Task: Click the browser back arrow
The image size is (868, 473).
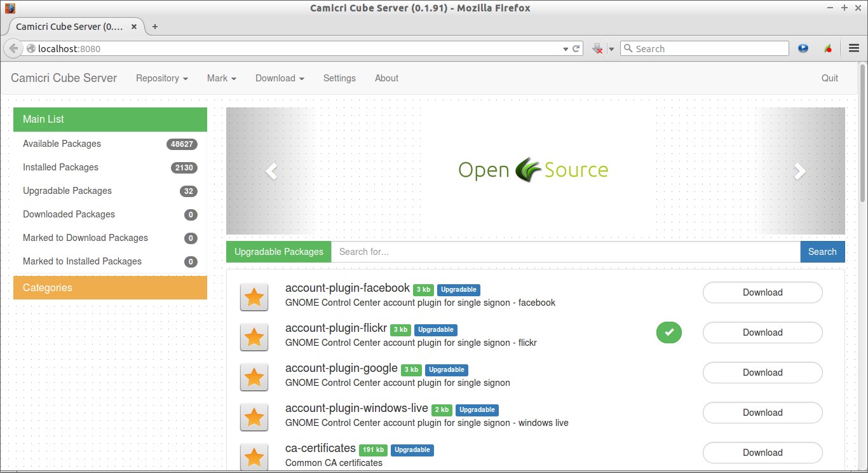Action: (x=13, y=48)
